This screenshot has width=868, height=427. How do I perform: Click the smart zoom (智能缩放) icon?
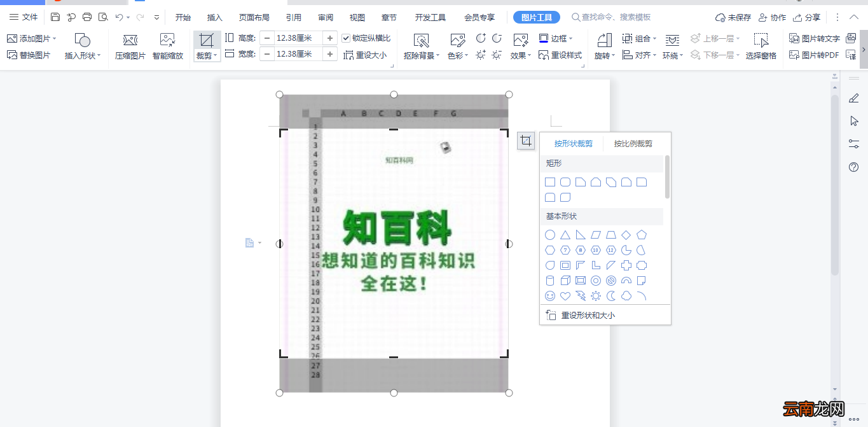coord(167,40)
